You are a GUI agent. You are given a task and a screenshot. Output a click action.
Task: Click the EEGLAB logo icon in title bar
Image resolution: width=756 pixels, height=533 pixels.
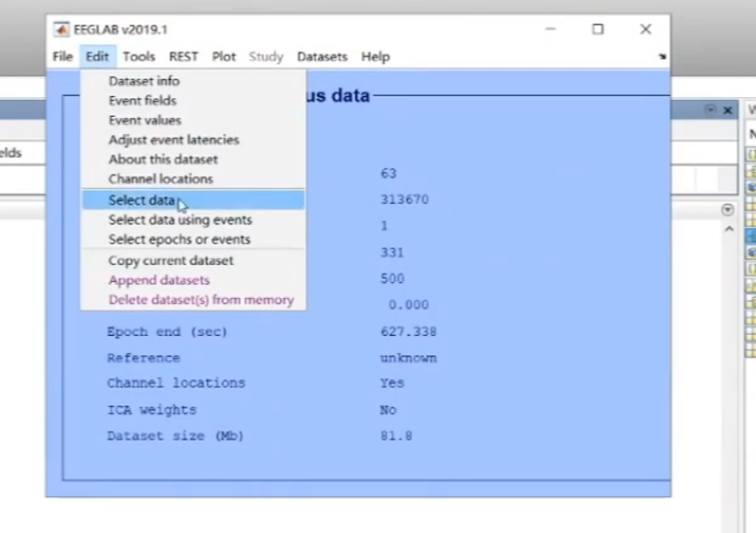(61, 29)
